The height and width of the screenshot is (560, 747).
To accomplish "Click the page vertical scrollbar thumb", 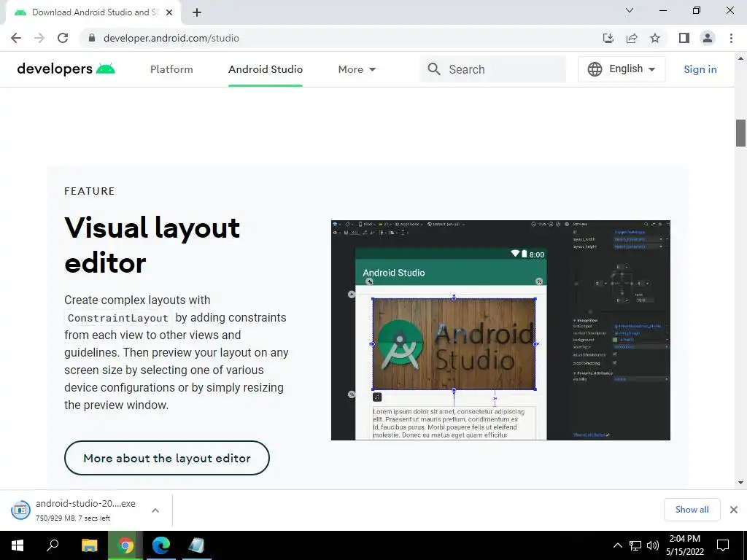I will (x=741, y=133).
